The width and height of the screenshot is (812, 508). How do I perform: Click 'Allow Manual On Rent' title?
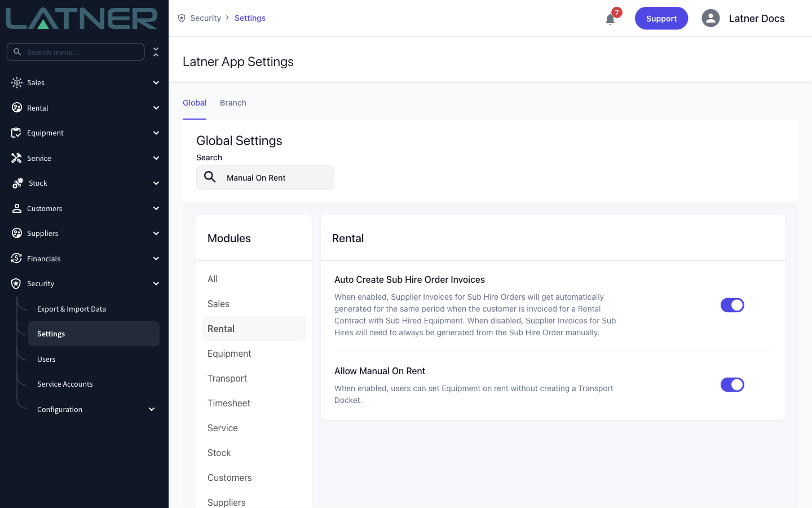pos(379,371)
